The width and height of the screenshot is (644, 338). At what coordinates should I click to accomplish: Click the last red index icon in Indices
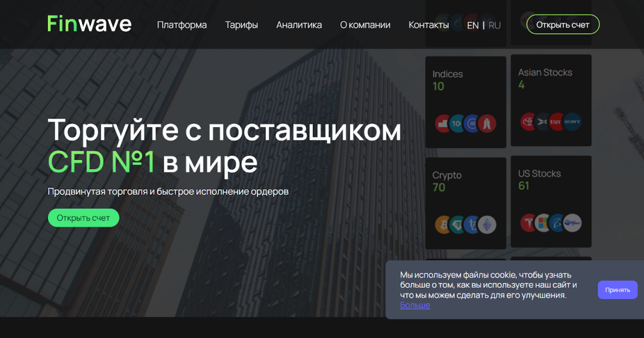tap(487, 123)
